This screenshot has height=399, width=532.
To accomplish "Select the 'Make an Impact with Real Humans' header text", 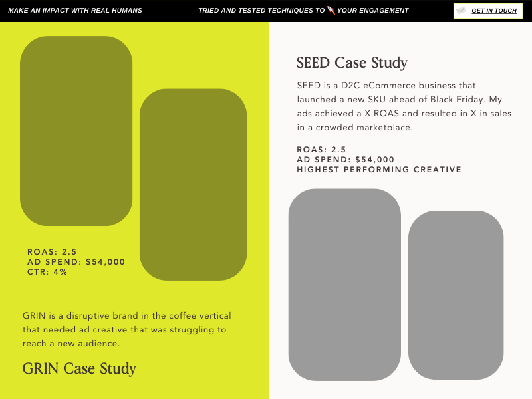I will pos(75,11).
